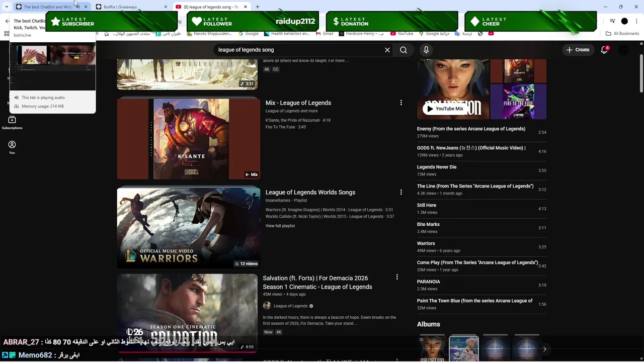Select Warriors (ft. Imagine Dragons) Worlds 2014 track
This screenshot has width=644, height=362.
pos(329,210)
